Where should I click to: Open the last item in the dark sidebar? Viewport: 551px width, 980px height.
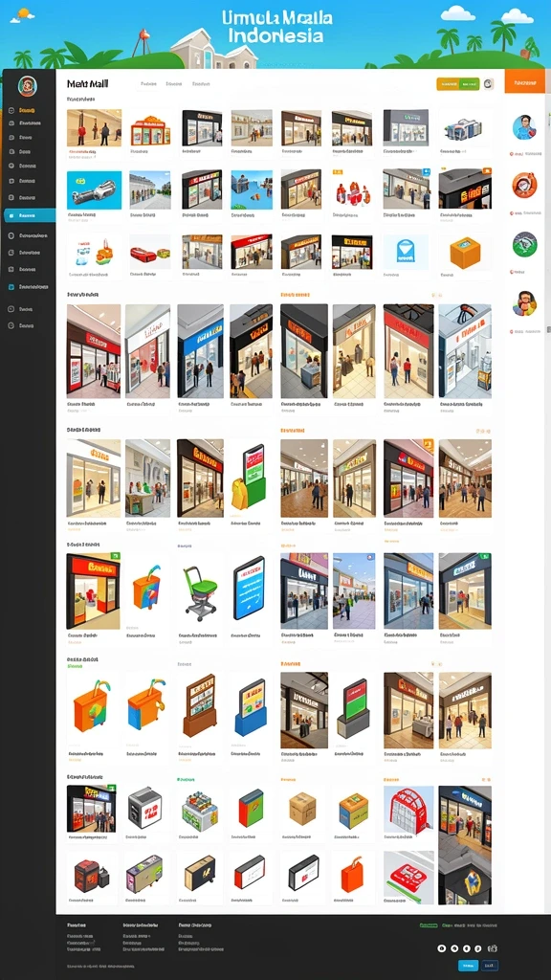21,325
